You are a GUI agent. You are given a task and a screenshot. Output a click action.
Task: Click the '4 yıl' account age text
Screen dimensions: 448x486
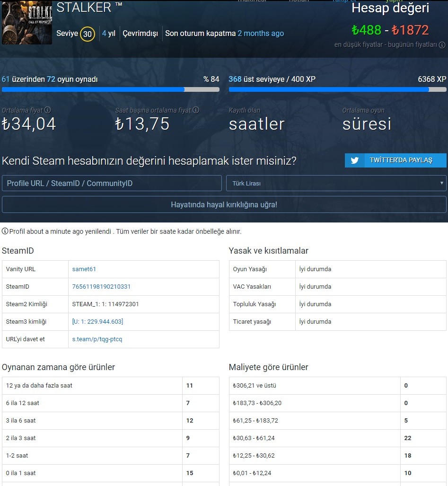(x=109, y=34)
